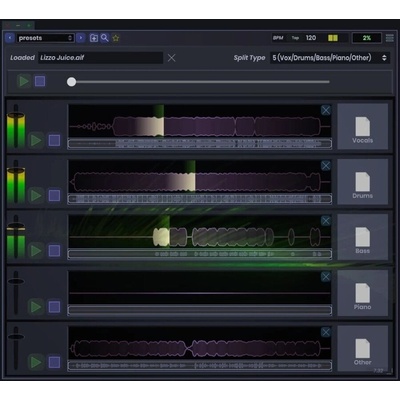
Task: Close the Drums stem with X
Action: pos(326,165)
